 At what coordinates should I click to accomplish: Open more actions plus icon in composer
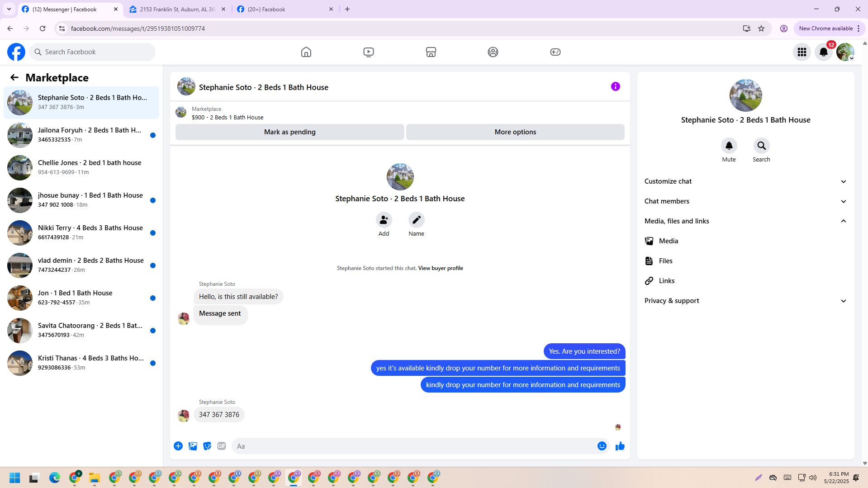click(x=178, y=446)
